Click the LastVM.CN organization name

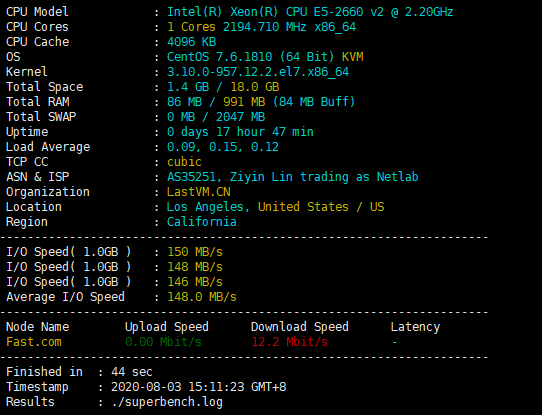tap(198, 192)
